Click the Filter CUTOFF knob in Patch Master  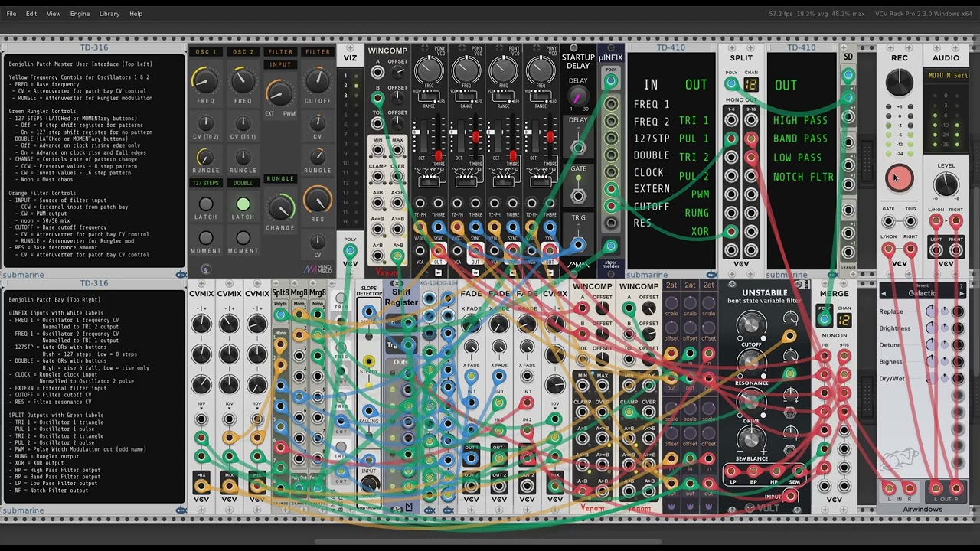pyautogui.click(x=317, y=81)
